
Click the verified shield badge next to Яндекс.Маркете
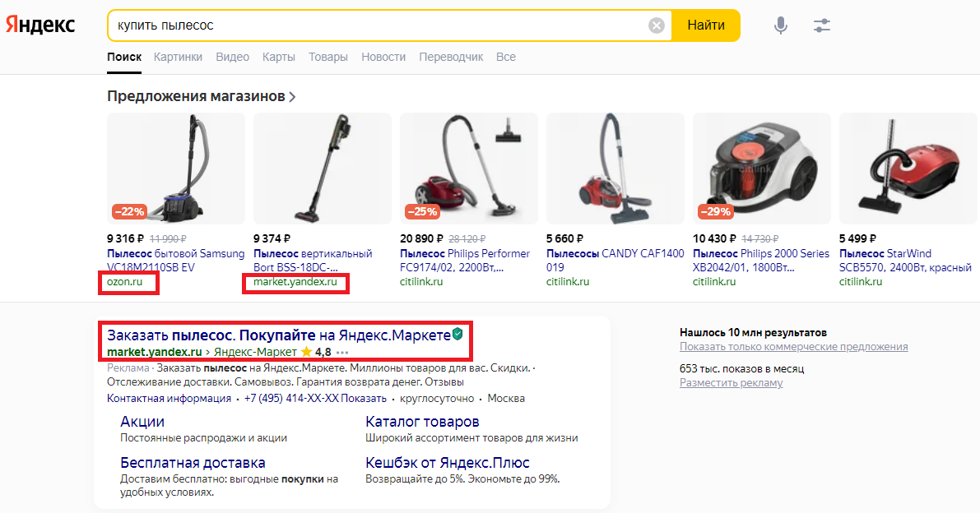tap(457, 335)
